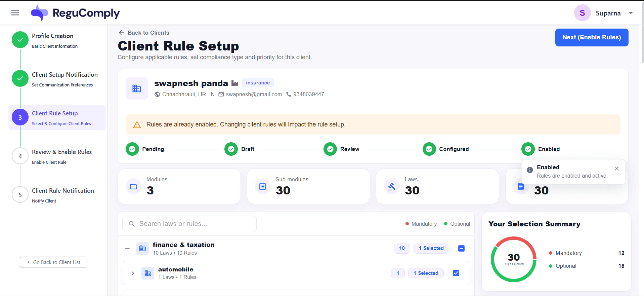
Task: Click the email envelope icon
Action: pyautogui.click(x=221, y=95)
